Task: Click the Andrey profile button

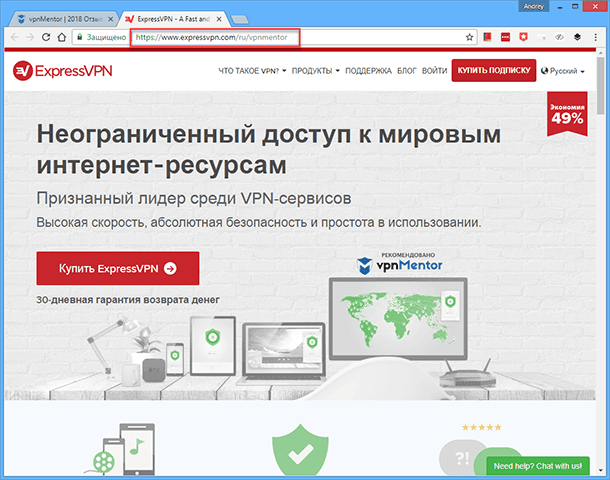Action: tap(533, 6)
